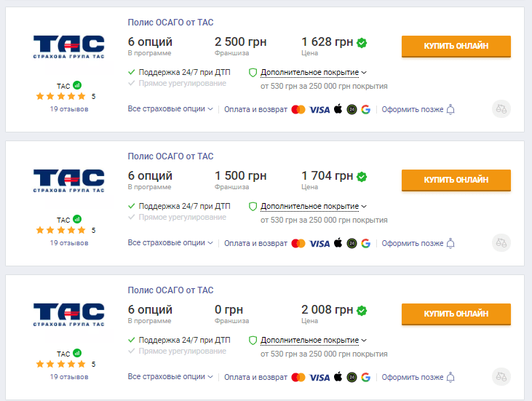Buy online the policy priced 1 628 грн
Image resolution: width=532 pixels, height=401 pixels.
[x=456, y=46]
